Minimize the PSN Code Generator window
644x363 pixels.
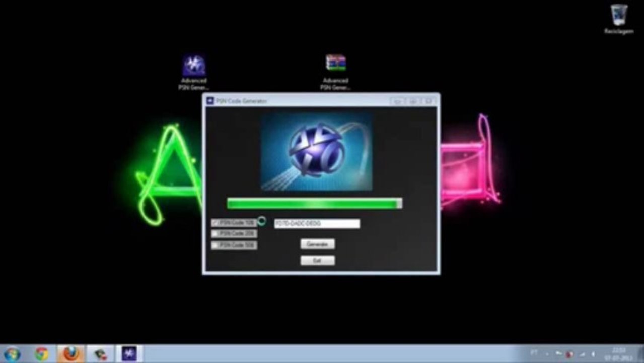tap(397, 101)
